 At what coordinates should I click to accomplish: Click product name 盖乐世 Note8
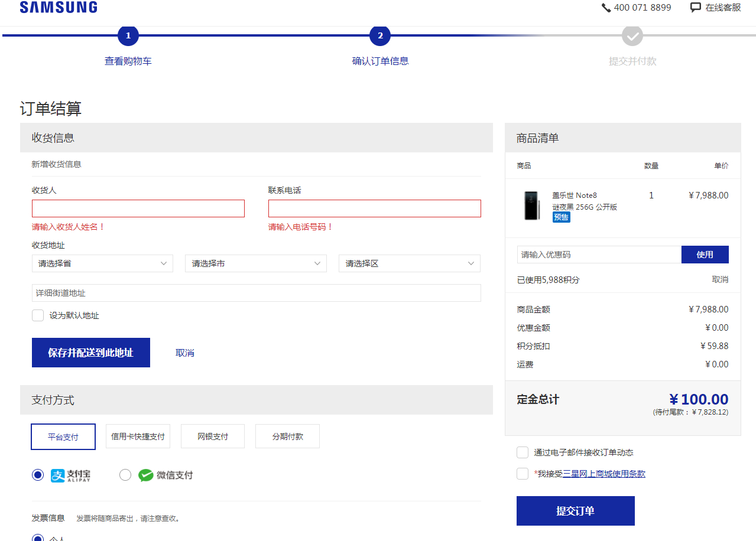click(x=575, y=195)
